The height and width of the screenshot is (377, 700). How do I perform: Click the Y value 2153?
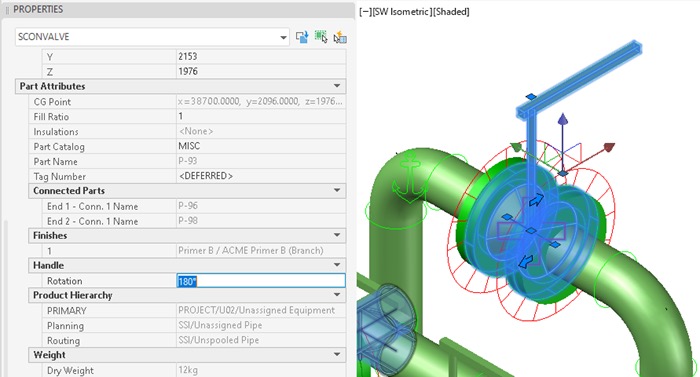(188, 56)
